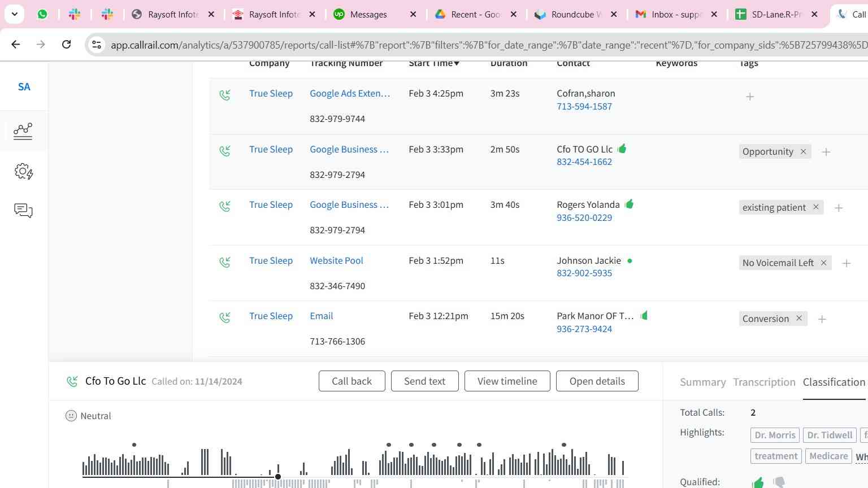
Task: Switch to the Roundcube browser tab
Action: click(576, 14)
